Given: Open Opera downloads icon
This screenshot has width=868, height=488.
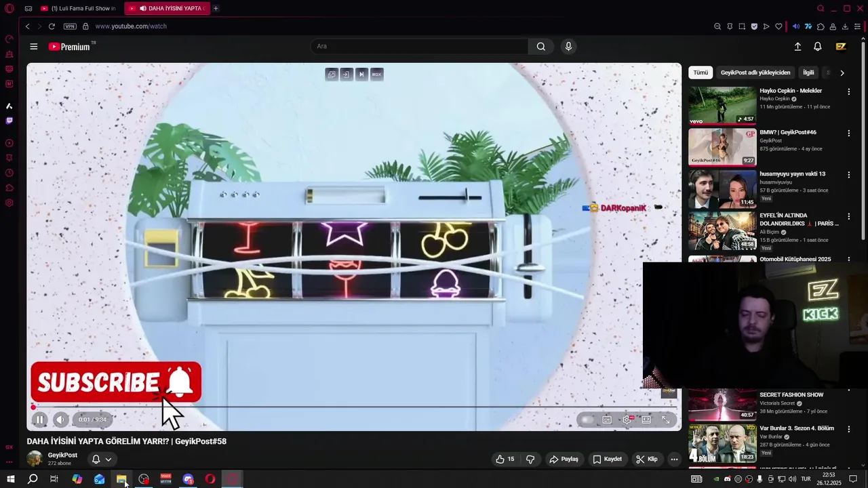Looking at the screenshot, I should [845, 26].
